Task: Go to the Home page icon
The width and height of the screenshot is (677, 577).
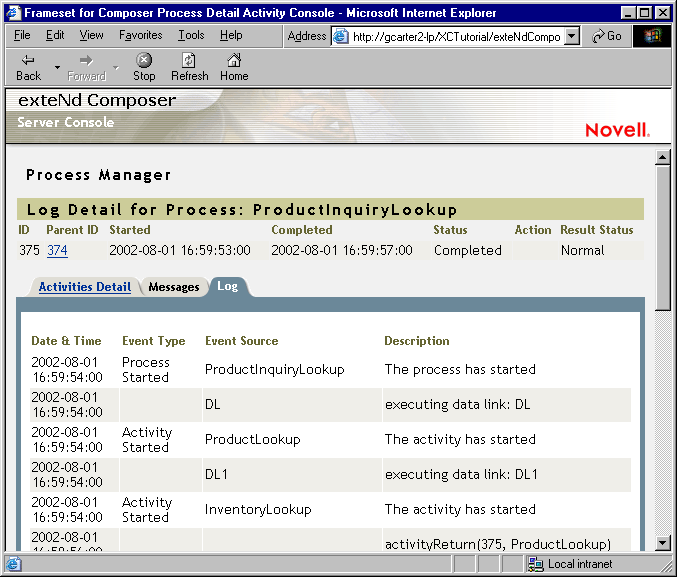Action: [x=234, y=67]
